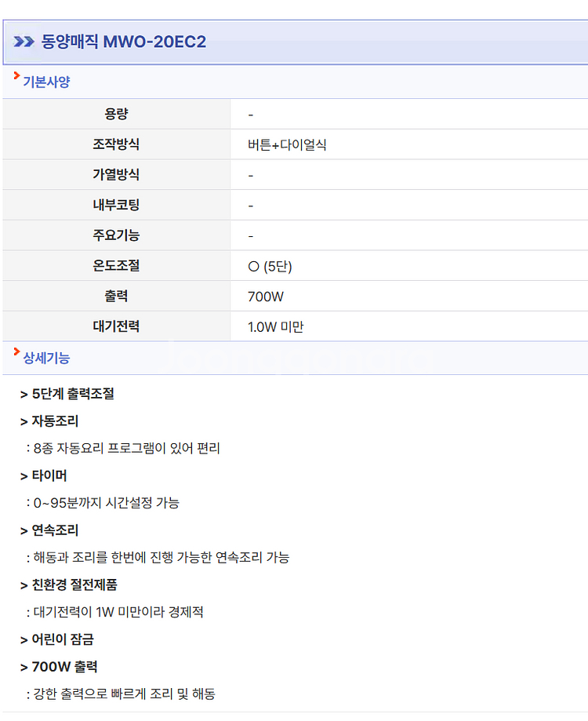588x721 pixels.
Task: Click the 대기전력 row label
Action: coord(116,326)
